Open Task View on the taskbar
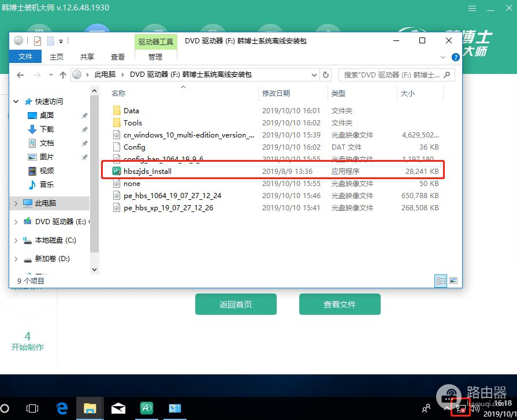The image size is (517, 420). tap(33, 408)
